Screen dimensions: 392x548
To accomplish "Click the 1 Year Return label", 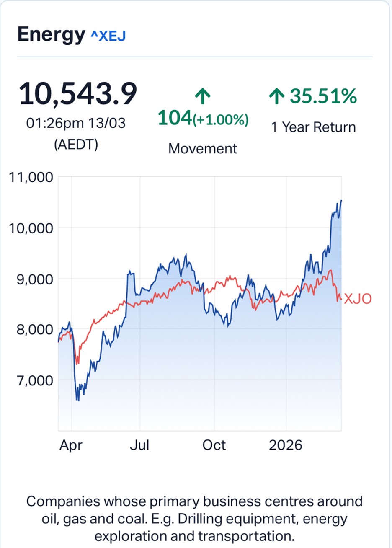I will (x=313, y=127).
